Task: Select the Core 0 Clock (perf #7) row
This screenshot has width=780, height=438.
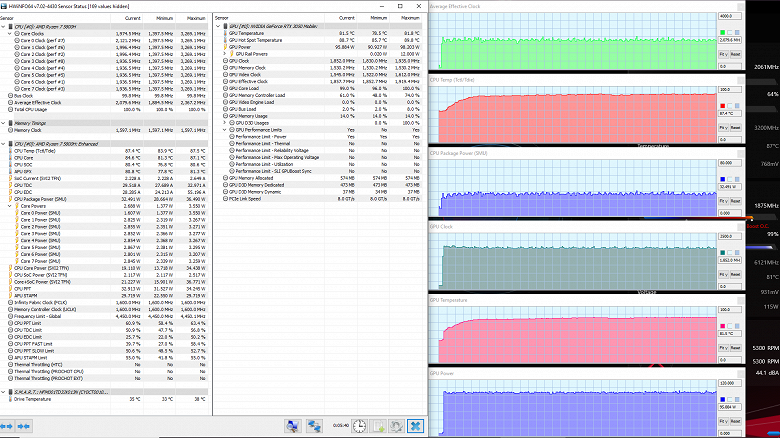Action: click(x=103, y=40)
